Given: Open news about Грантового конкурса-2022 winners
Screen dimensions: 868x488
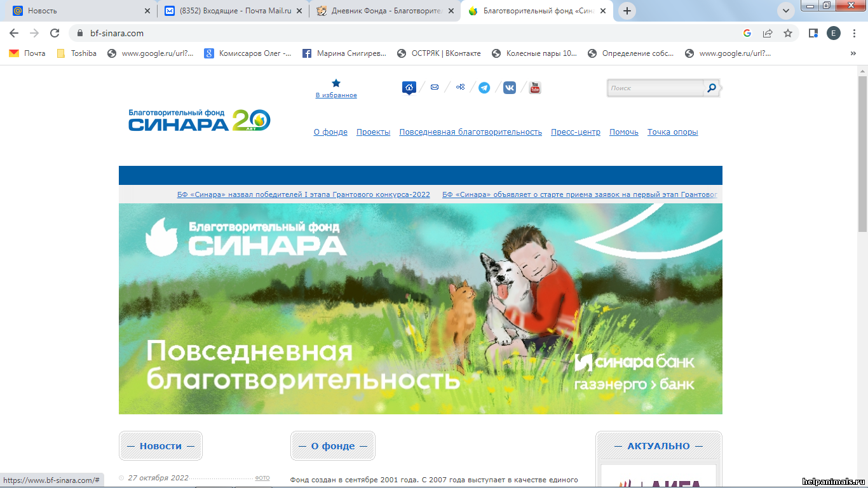Looking at the screenshot, I should tap(304, 194).
